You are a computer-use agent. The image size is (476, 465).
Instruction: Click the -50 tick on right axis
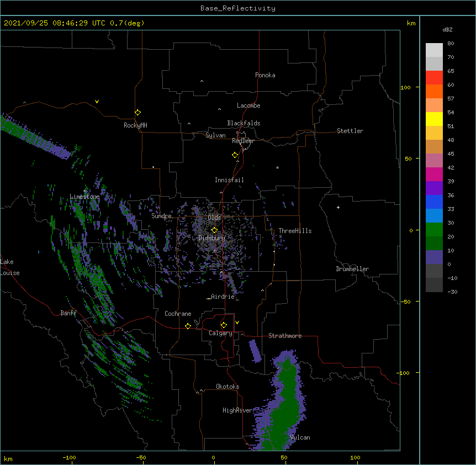tap(405, 302)
